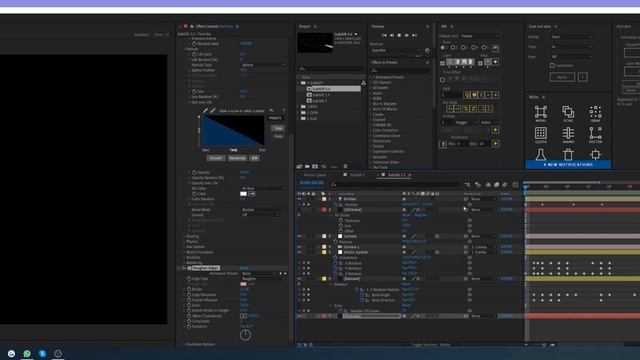Click the square grid tool icon in Motion panel
Screen dimensions: 640x360
(541, 133)
